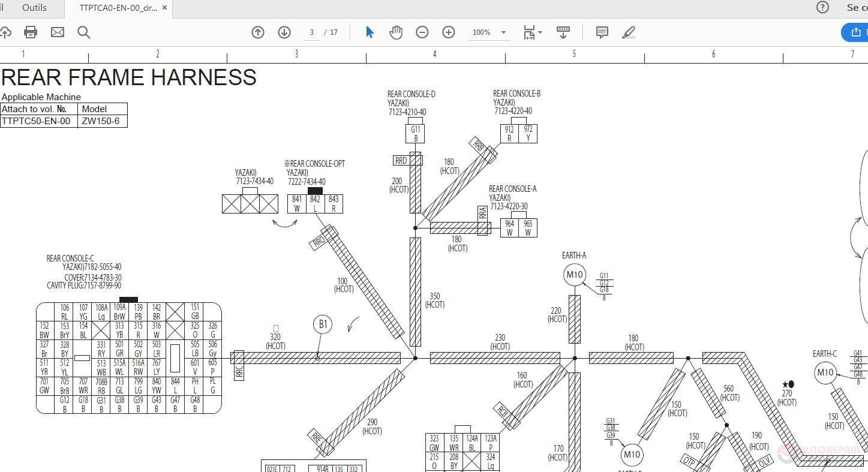Click the Applicable Machine label
This screenshot has width=868, height=472.
click(x=41, y=97)
